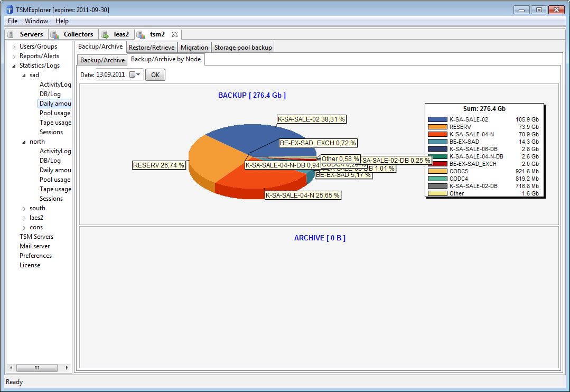Switch to the Collectors top tab

coord(73,34)
